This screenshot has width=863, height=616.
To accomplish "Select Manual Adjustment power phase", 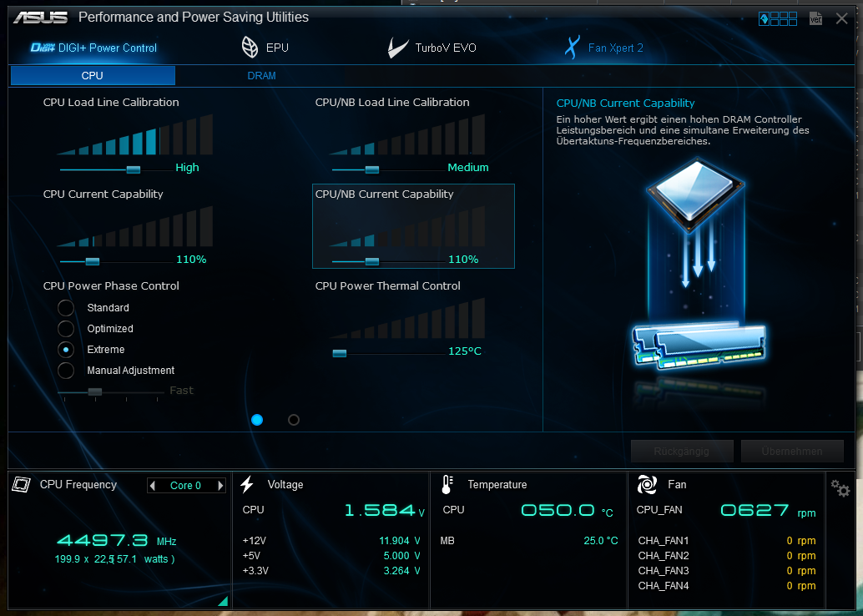I will click(66, 371).
